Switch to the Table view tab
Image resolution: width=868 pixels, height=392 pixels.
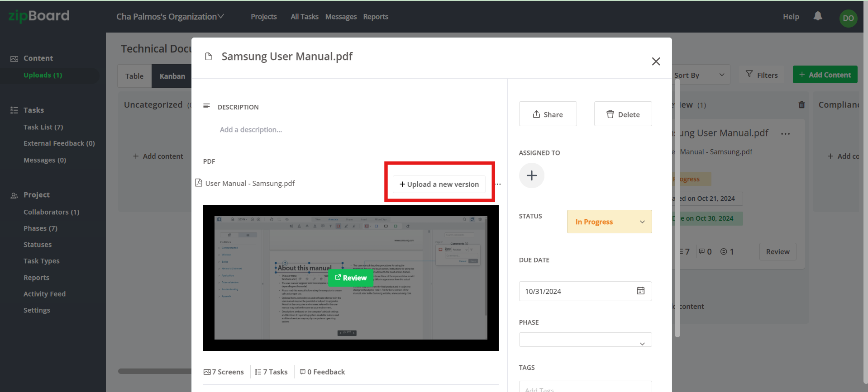tap(134, 76)
